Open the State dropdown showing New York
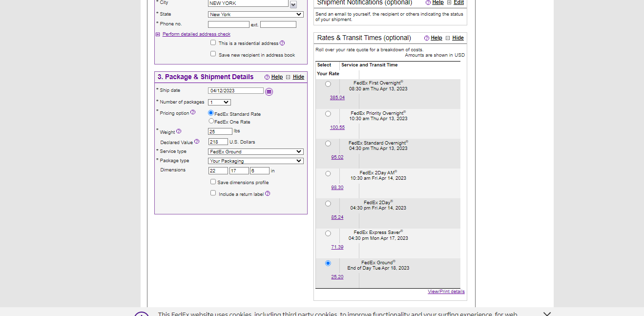Screen dimensions: 644x316 pyautogui.click(x=256, y=14)
